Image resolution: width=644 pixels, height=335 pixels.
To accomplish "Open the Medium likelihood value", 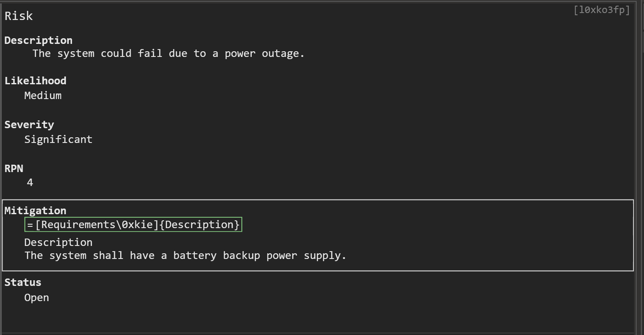I will pyautogui.click(x=43, y=96).
